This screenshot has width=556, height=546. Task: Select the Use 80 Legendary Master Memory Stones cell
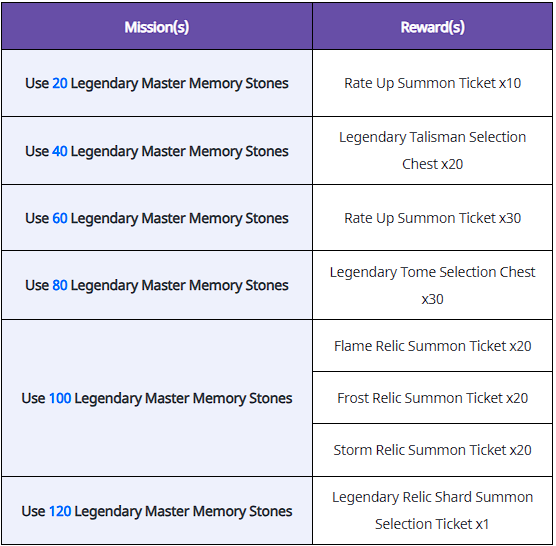click(157, 285)
